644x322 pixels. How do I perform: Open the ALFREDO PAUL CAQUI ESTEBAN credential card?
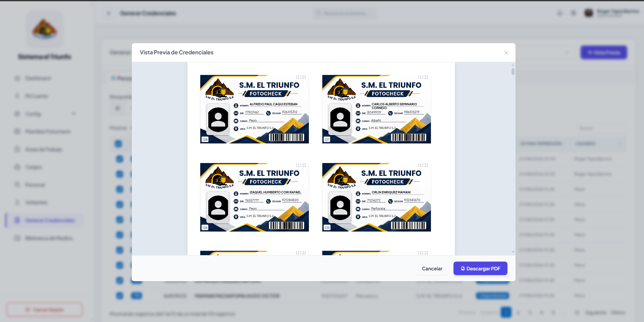[255, 109]
